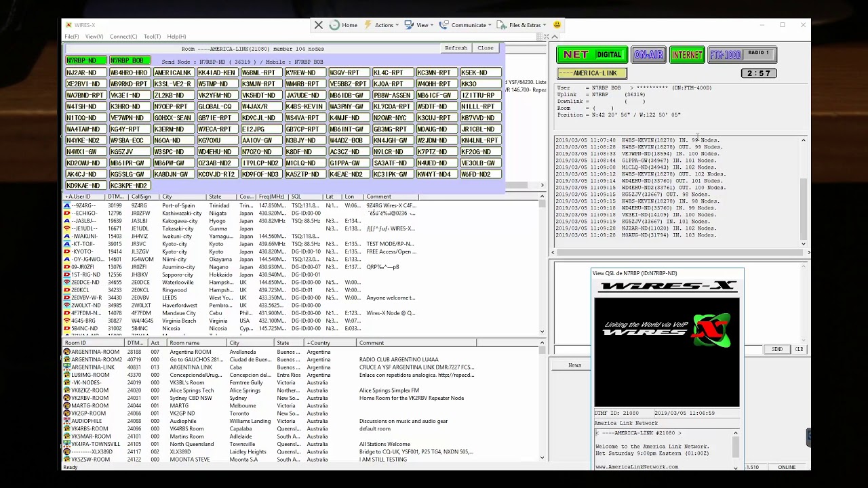Click the yellow AMERICA-LINK room label
Image resolution: width=868 pixels, height=488 pixels.
click(592, 73)
